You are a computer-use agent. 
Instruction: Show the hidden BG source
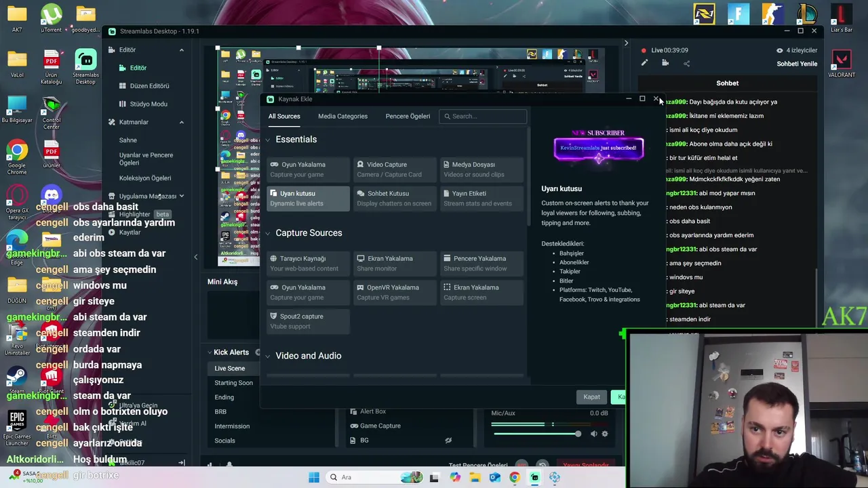[448, 441]
